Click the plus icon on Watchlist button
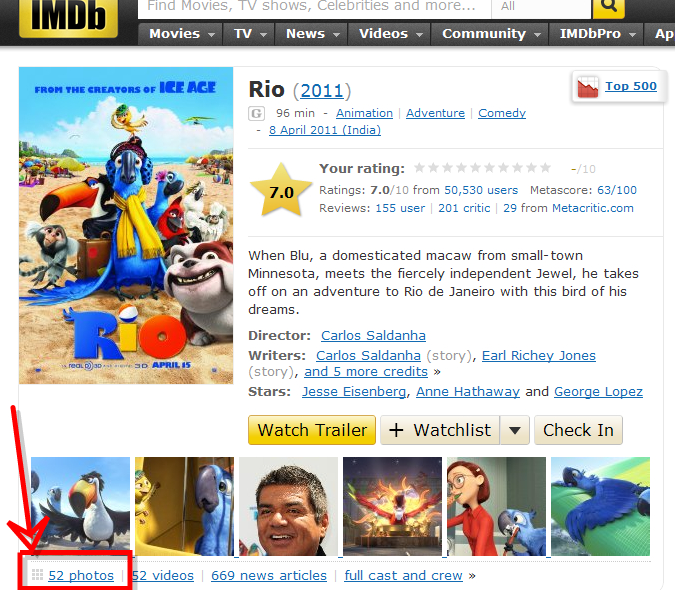The height and width of the screenshot is (590, 675). pyautogui.click(x=396, y=430)
